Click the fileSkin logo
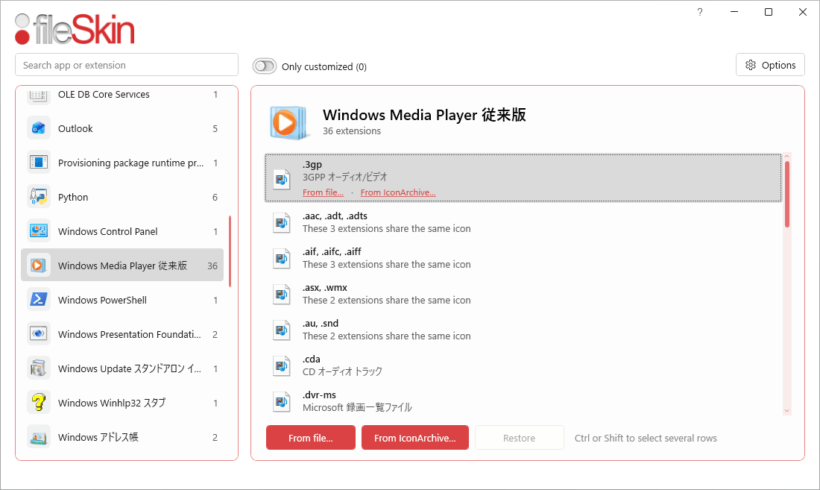Image resolution: width=820 pixels, height=490 pixels. pyautogui.click(x=74, y=29)
